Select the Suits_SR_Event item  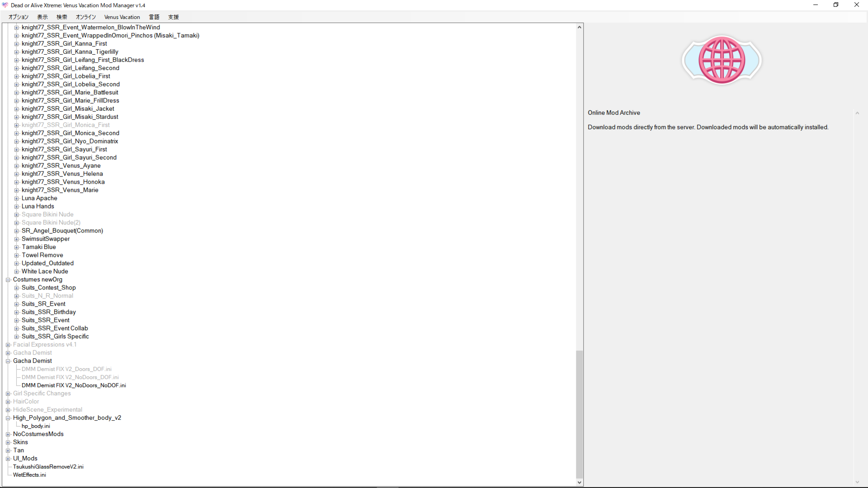tap(43, 304)
